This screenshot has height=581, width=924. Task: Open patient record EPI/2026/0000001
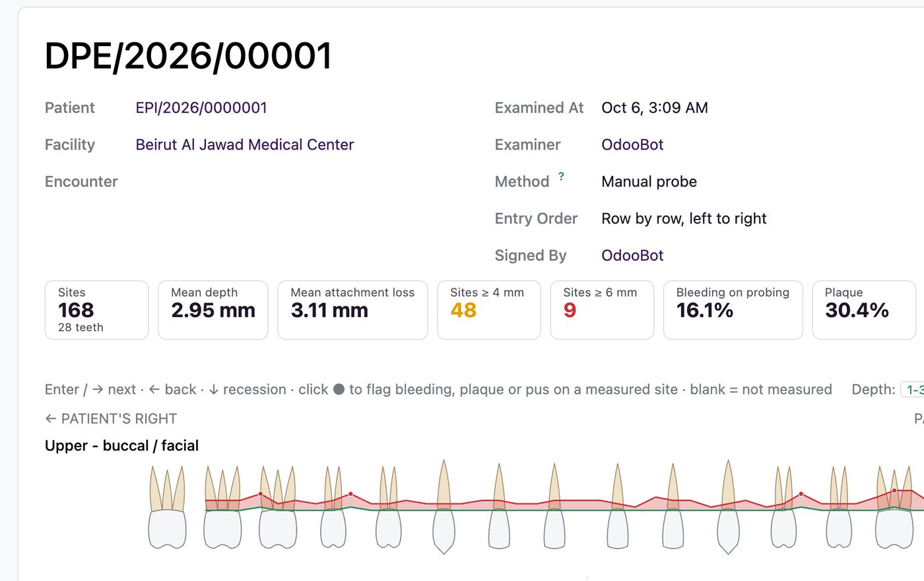(201, 108)
